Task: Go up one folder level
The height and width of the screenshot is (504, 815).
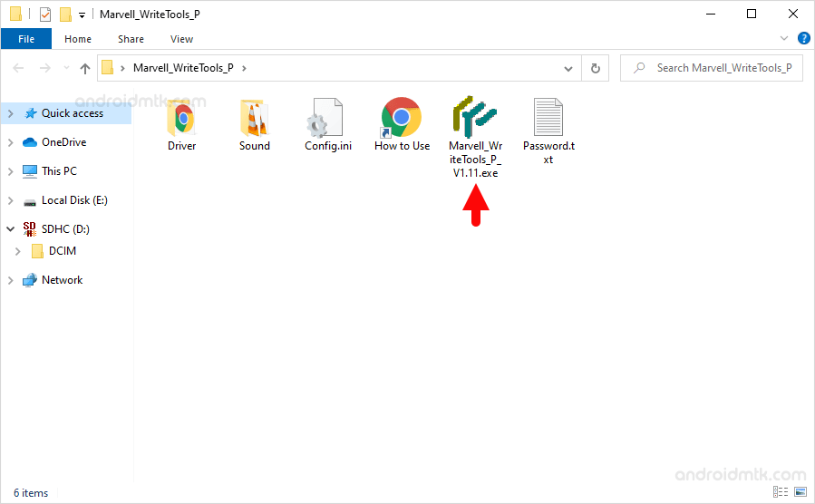Action: tap(85, 68)
